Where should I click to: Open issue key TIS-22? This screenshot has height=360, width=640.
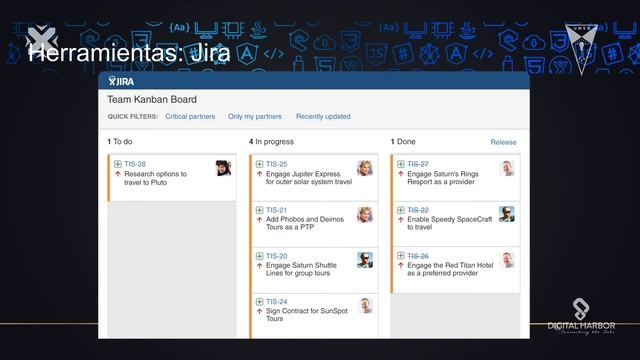(418, 210)
